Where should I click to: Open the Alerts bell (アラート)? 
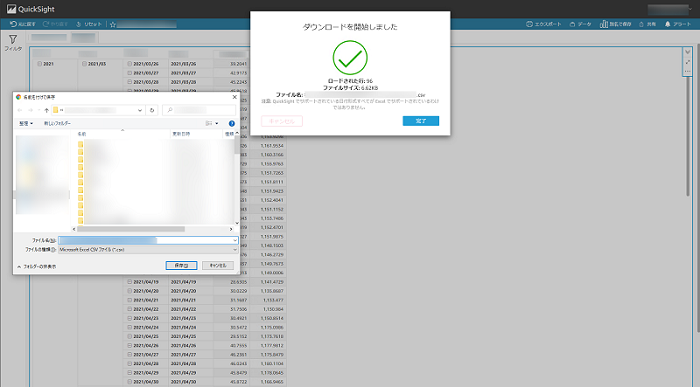pos(677,24)
